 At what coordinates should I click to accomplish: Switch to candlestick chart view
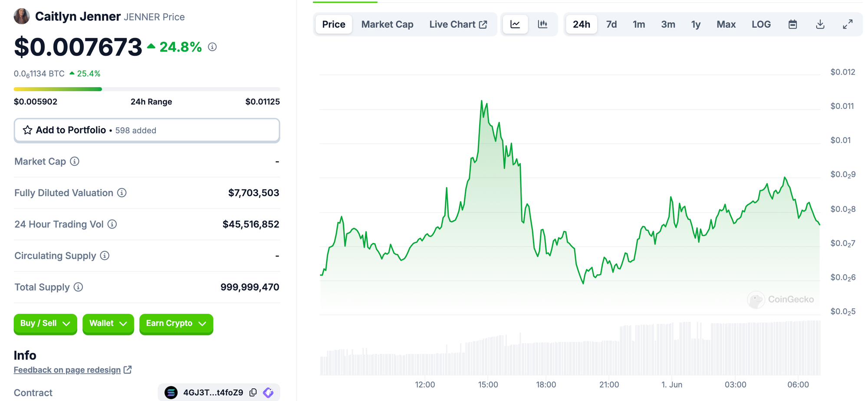542,24
